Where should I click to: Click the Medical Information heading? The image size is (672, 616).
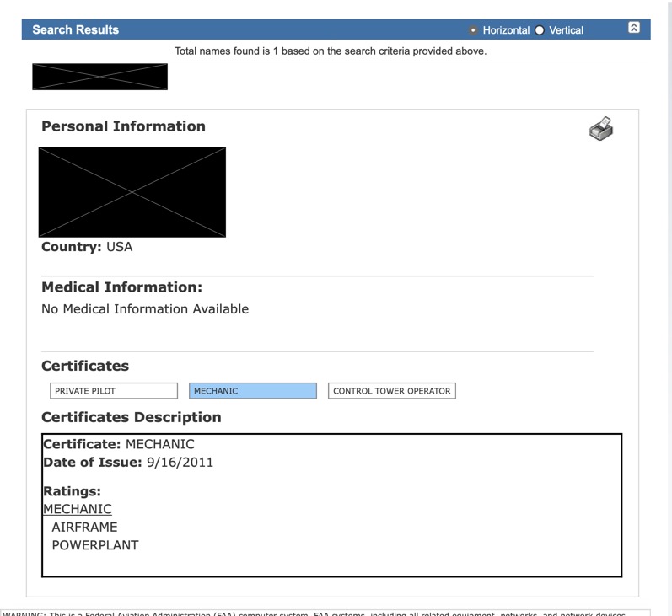(x=121, y=287)
